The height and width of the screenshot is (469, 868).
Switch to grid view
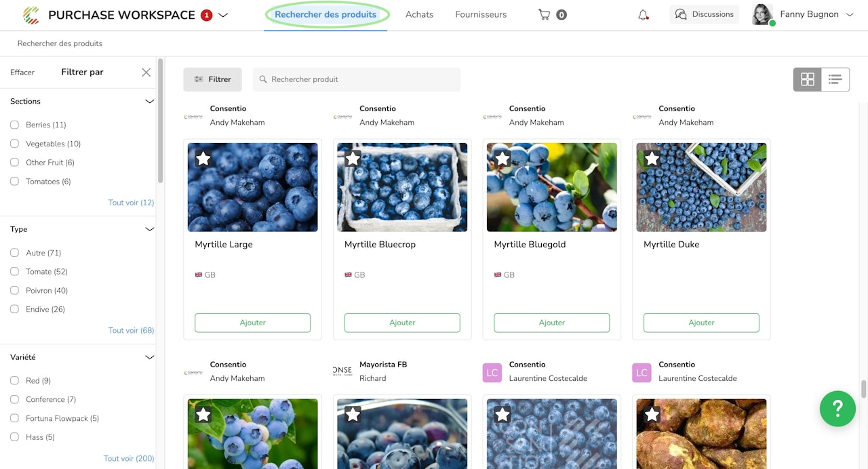807,79
